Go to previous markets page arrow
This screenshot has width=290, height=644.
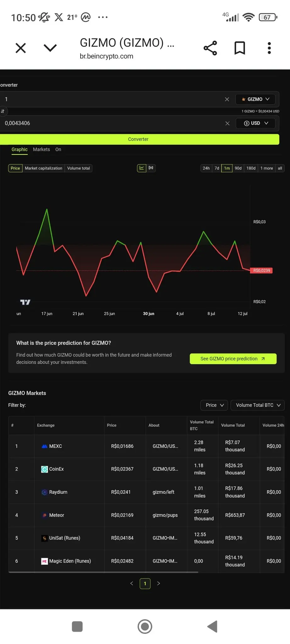(x=132, y=583)
